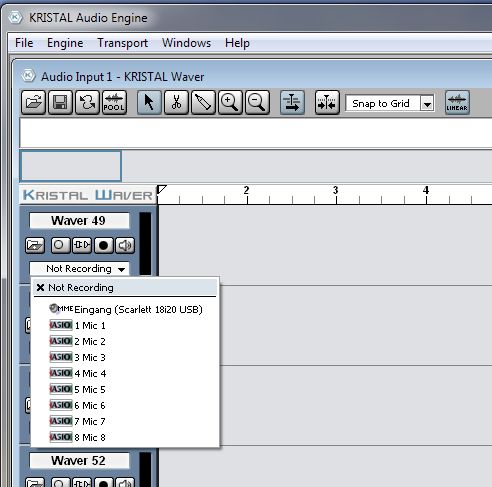Arm record on Waver 49 track
The width and height of the screenshot is (492, 487).
pyautogui.click(x=104, y=245)
